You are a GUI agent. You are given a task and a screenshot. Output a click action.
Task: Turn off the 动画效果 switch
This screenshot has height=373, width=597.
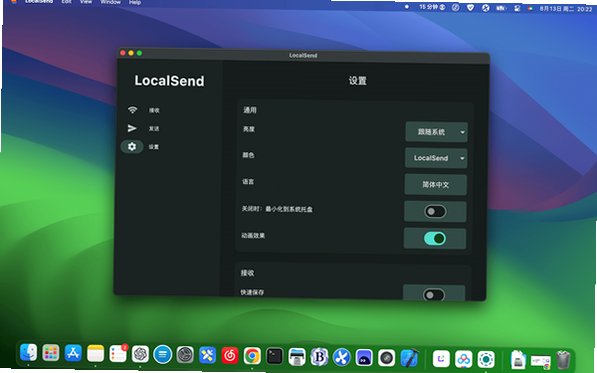[434, 239]
